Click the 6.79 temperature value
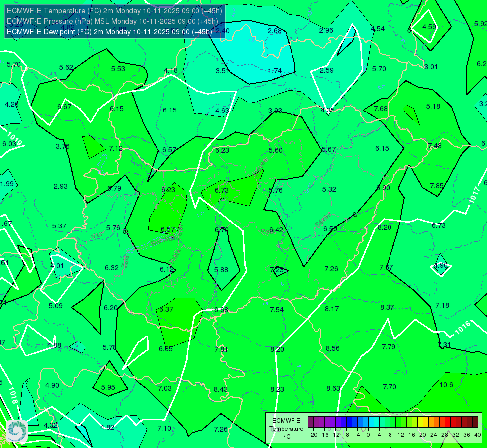Image resolution: width=487 pixels, height=448 pixels. pyautogui.click(x=114, y=188)
